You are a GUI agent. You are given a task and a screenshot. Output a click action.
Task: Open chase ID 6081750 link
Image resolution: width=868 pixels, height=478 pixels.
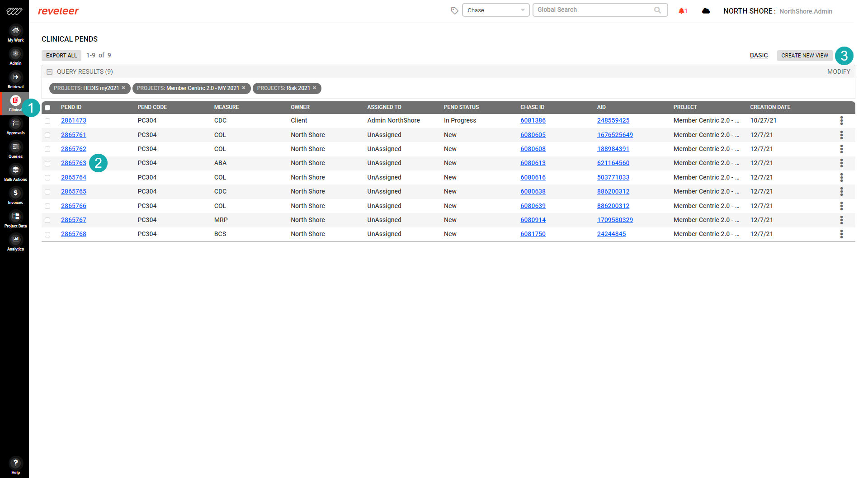coord(533,234)
